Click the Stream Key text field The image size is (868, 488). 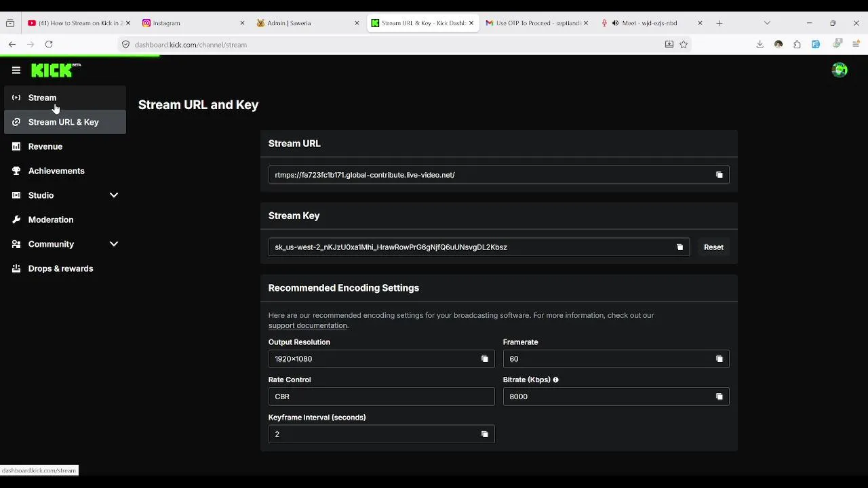[x=468, y=247]
